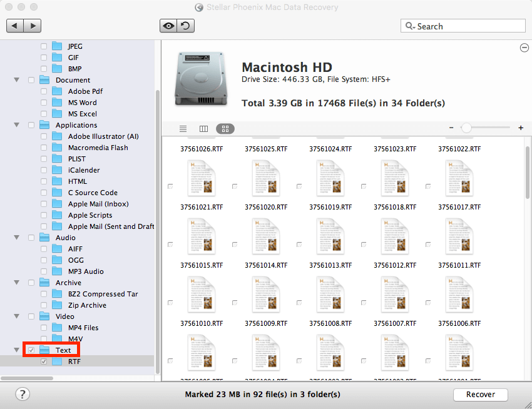Open the question mark help button

pyautogui.click(x=23, y=394)
